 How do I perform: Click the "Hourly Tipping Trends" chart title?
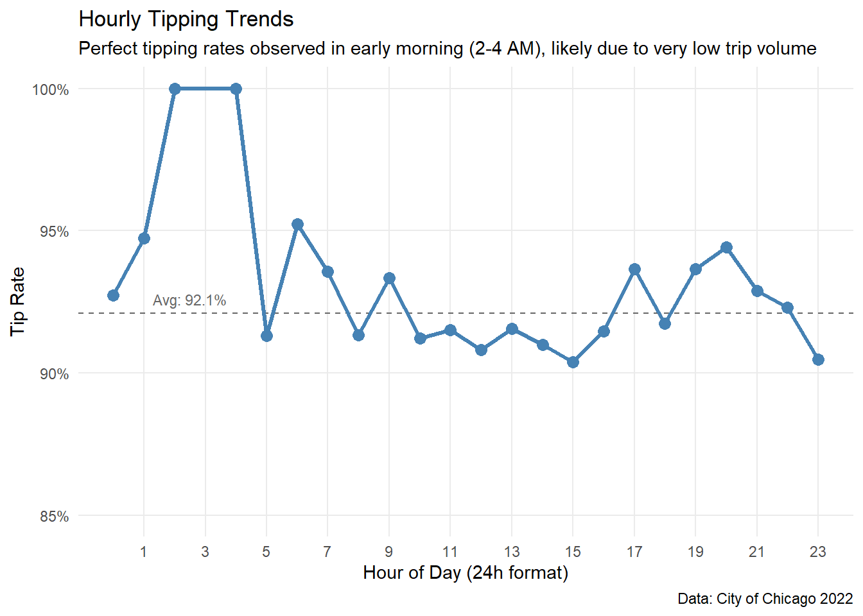(x=186, y=19)
